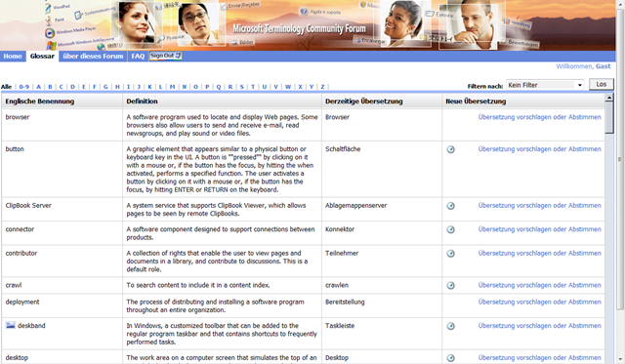Select the translation 'Bereitstellung'
The image size is (625, 364).
point(345,302)
